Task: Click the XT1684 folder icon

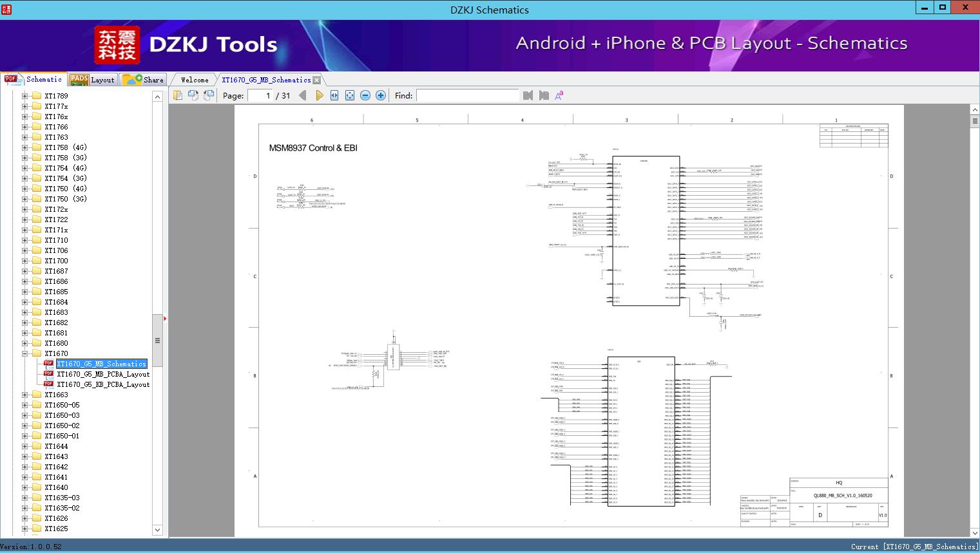Action: click(x=37, y=302)
